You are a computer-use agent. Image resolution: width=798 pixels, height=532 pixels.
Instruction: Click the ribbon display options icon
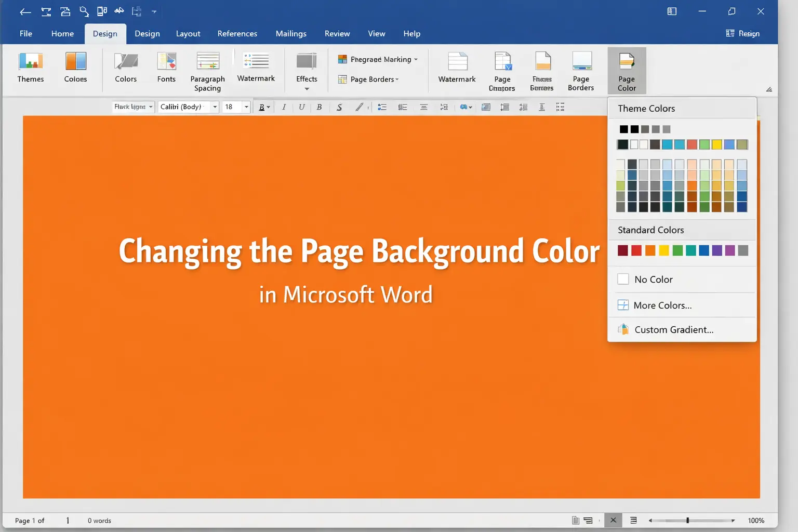pyautogui.click(x=672, y=11)
